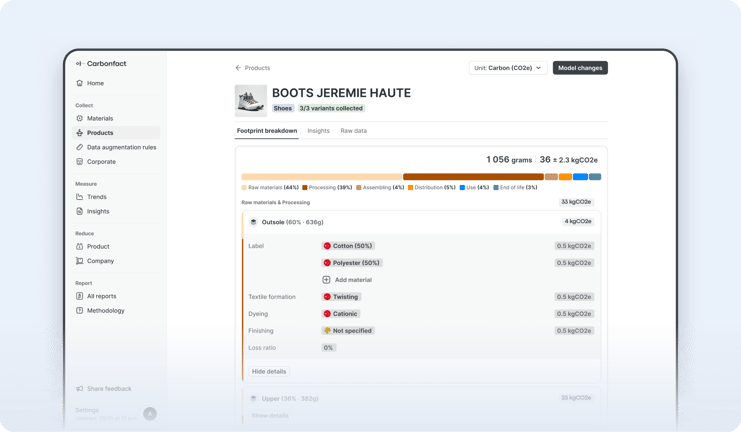Click the Share feedback megaphone icon
Screen dimensions: 741x432
click(x=79, y=389)
